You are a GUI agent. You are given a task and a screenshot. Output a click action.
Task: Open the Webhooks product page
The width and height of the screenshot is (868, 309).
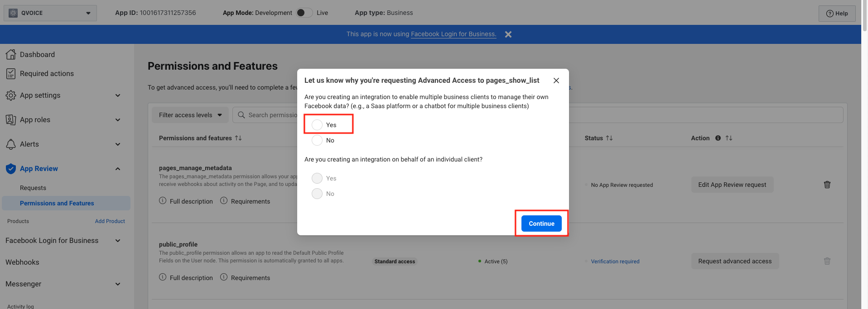coord(22,262)
